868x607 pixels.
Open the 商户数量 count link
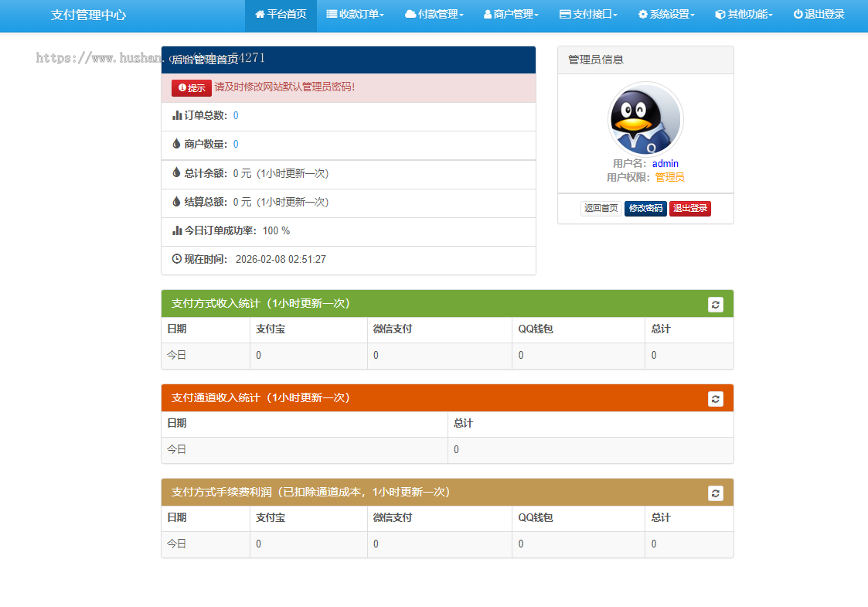[236, 144]
